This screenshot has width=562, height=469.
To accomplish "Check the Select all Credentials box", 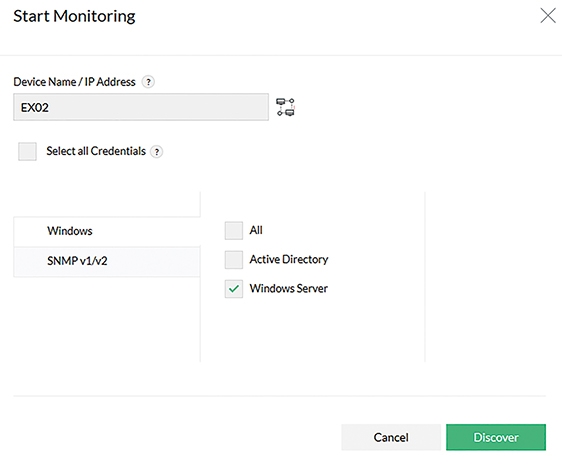I will click(28, 151).
